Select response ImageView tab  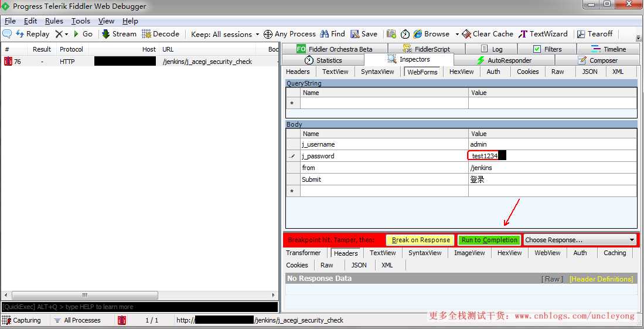[469, 253]
